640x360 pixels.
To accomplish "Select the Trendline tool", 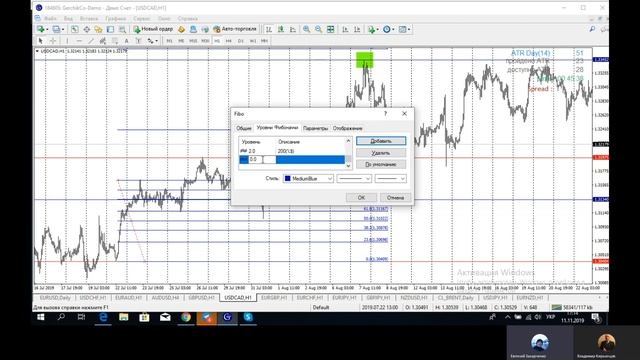I will (x=91, y=41).
